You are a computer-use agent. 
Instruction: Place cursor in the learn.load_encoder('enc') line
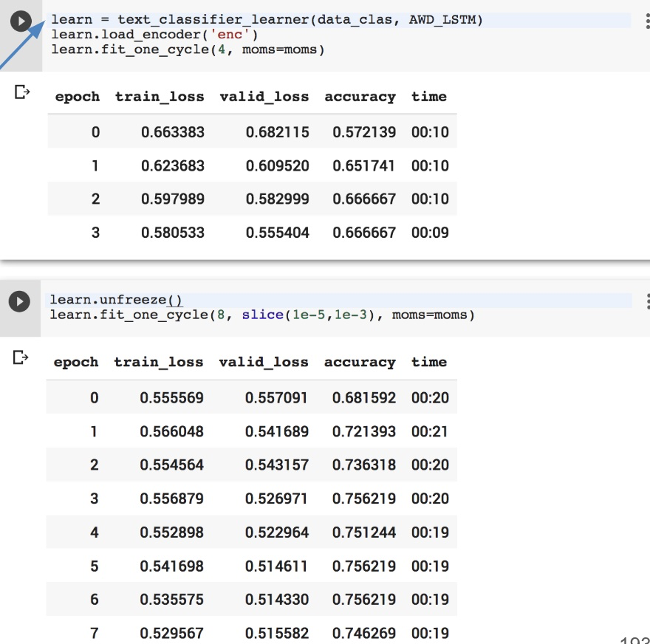[x=155, y=35]
